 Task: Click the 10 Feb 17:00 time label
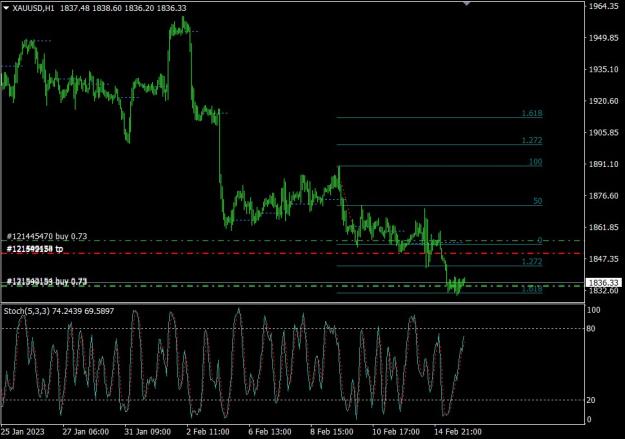click(x=396, y=432)
